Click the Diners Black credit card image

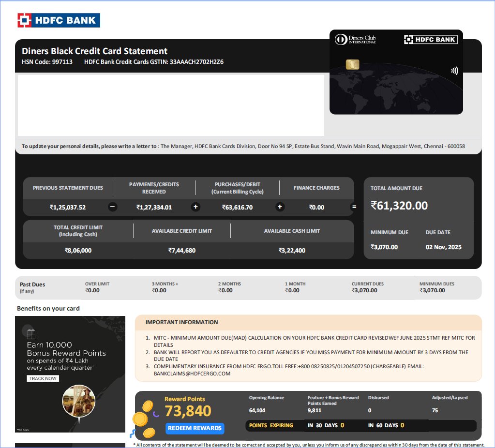pos(396,72)
